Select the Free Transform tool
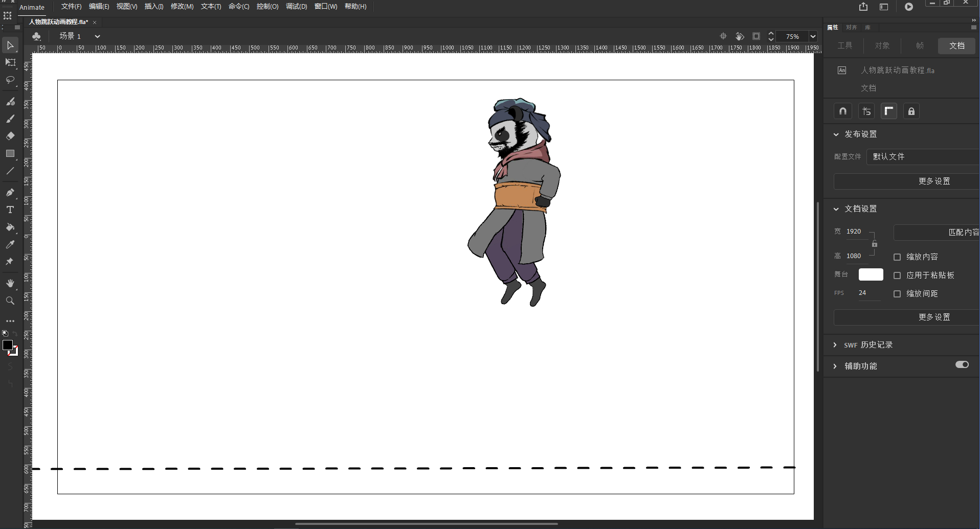This screenshot has width=980, height=529. (10, 63)
